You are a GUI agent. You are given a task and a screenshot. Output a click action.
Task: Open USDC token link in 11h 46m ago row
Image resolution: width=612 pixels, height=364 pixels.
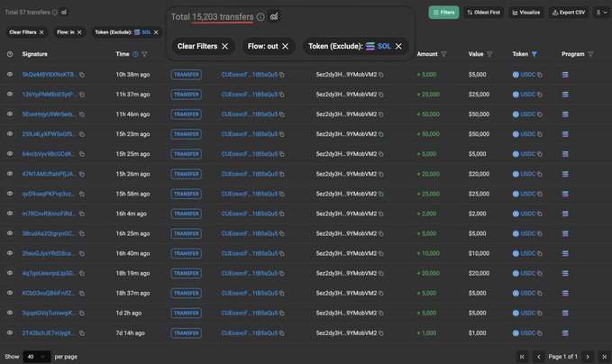tap(527, 114)
